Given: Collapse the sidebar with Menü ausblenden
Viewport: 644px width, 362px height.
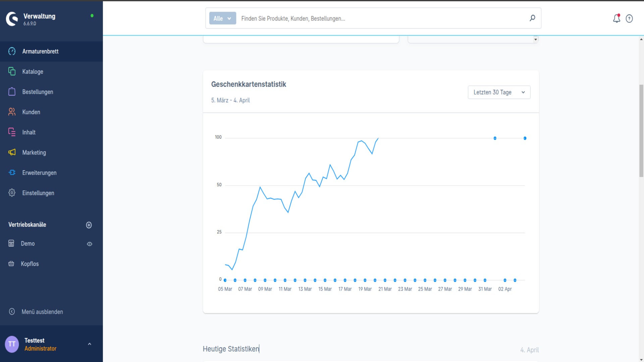Looking at the screenshot, I should point(36,312).
